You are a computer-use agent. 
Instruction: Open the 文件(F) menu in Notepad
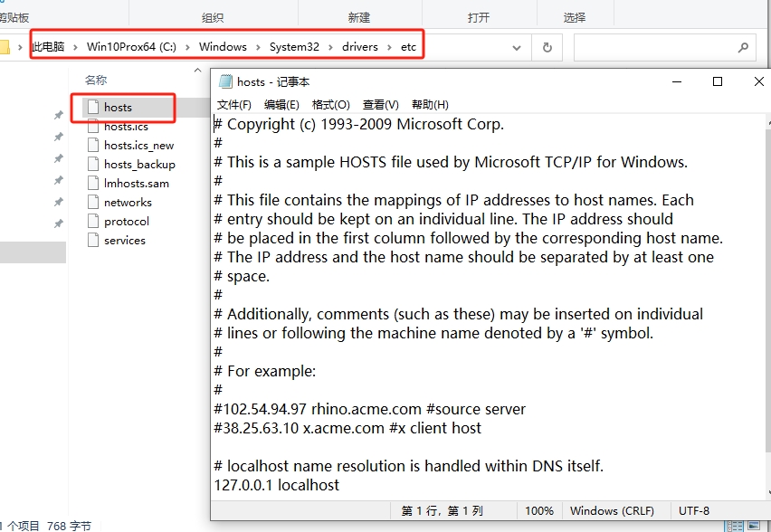pyautogui.click(x=234, y=105)
